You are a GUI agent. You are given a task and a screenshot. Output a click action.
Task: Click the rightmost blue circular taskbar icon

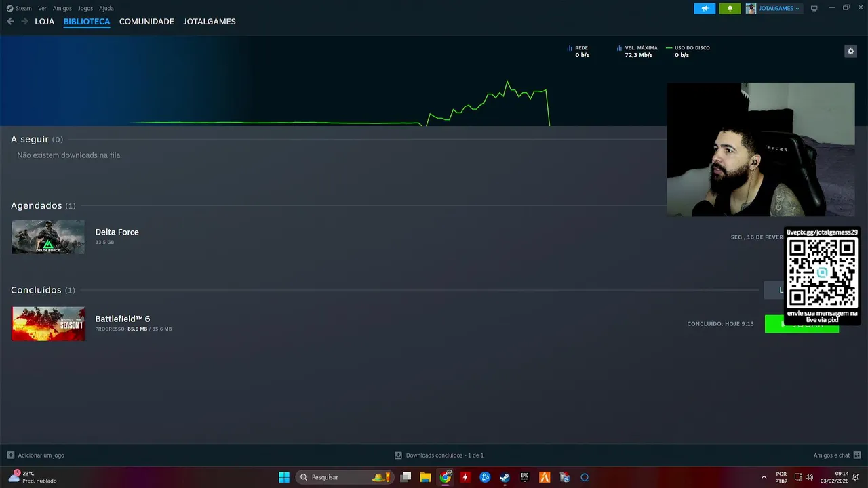click(585, 477)
